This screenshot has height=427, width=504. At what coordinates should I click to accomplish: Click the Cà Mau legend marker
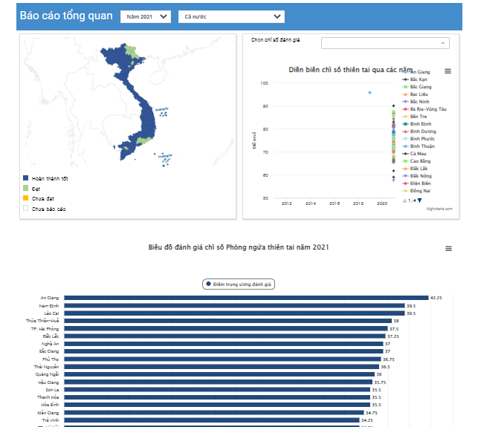tap(405, 154)
